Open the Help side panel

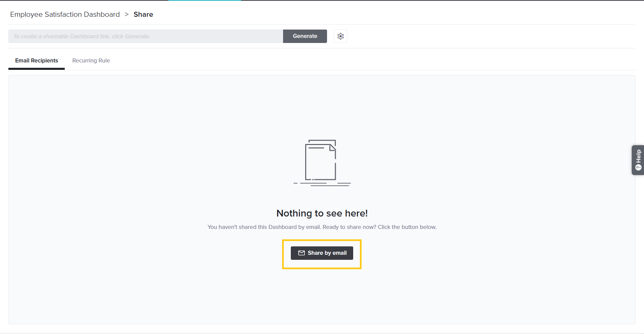point(638,160)
